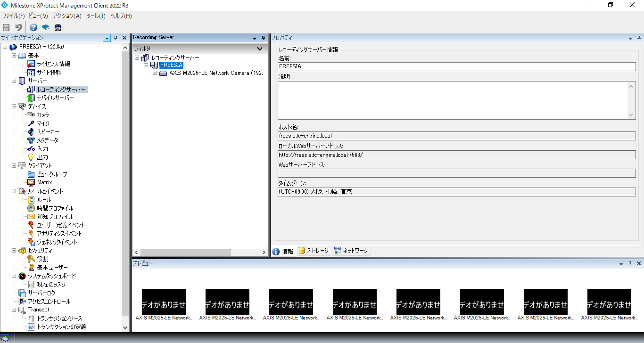Select the マイク device icon
The width and height of the screenshot is (644, 343).
(x=31, y=123)
